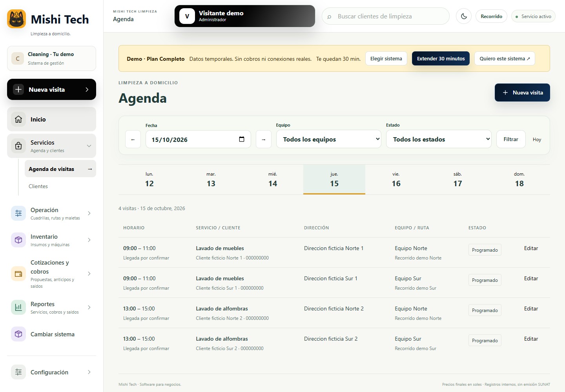Click the plus icon in sidebar Nueva visita
This screenshot has width=565, height=392.
coord(18,89)
